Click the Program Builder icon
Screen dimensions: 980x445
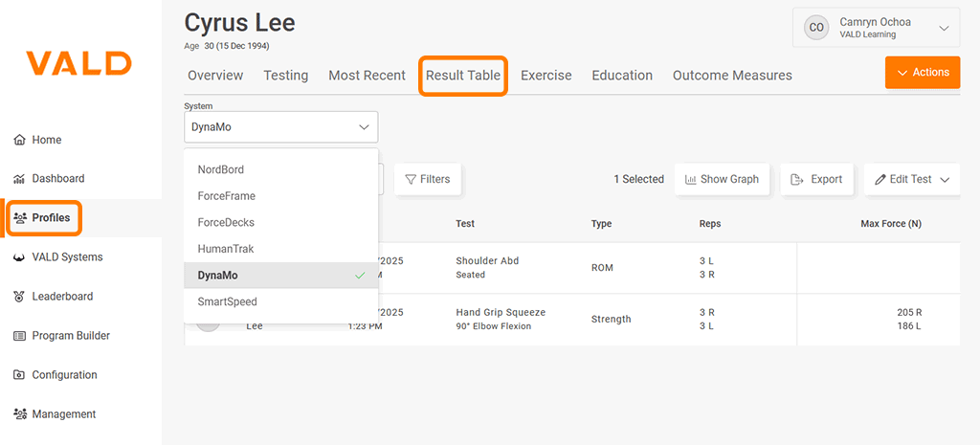tap(20, 336)
